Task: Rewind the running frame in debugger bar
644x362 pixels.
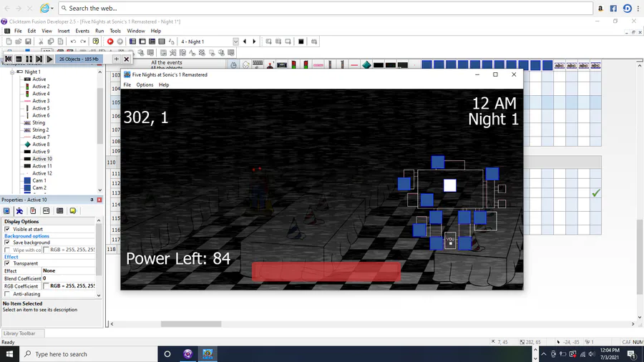Action: (8, 59)
